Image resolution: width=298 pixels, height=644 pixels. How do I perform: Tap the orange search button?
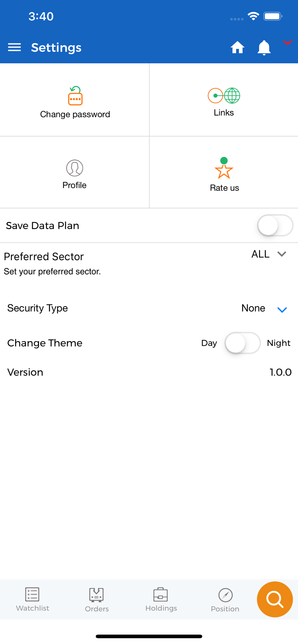coord(275,599)
